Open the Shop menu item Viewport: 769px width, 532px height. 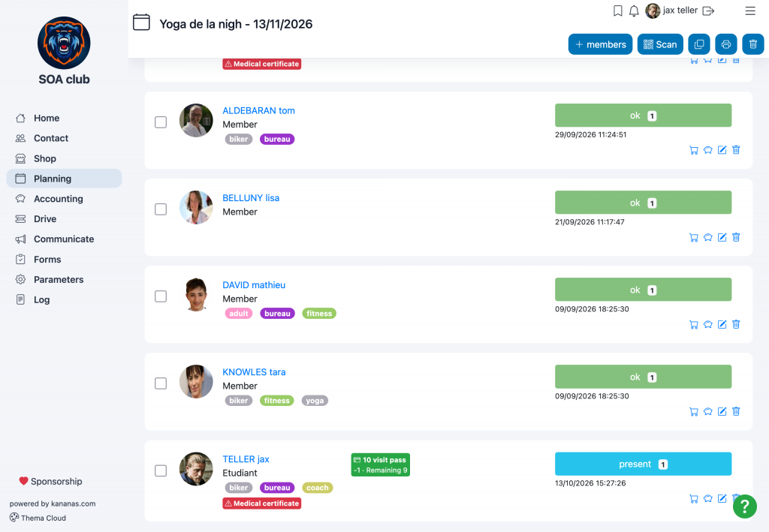point(64,159)
